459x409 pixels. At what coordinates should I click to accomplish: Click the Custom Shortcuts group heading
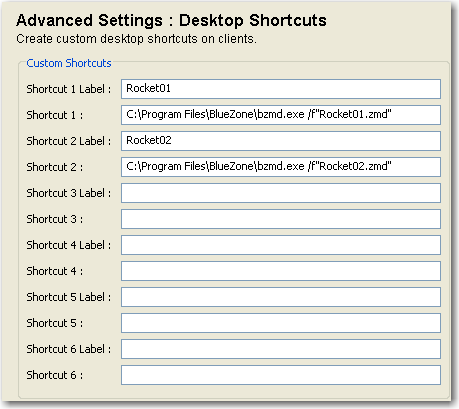69,63
